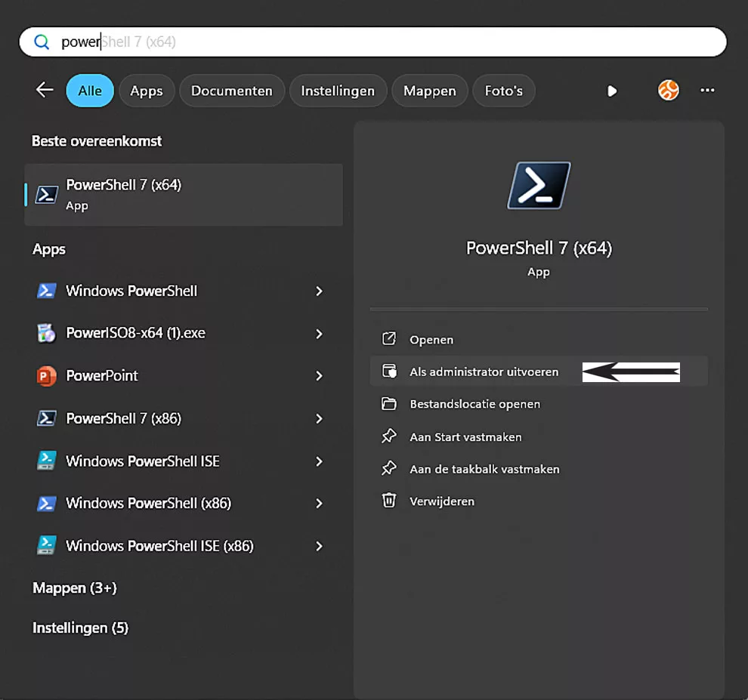This screenshot has height=700, width=748.
Task: Click the PowerShell 7 (x64) result icon
Action: click(46, 195)
